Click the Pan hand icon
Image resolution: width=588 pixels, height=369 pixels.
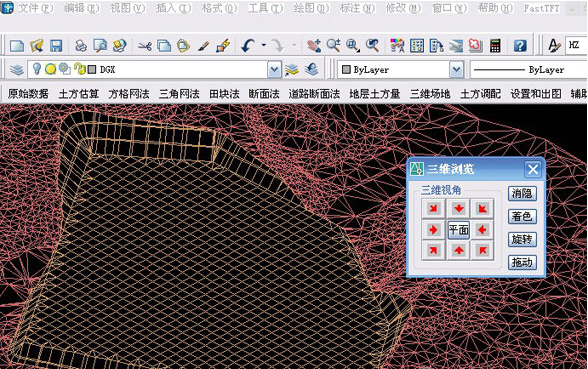point(314,46)
